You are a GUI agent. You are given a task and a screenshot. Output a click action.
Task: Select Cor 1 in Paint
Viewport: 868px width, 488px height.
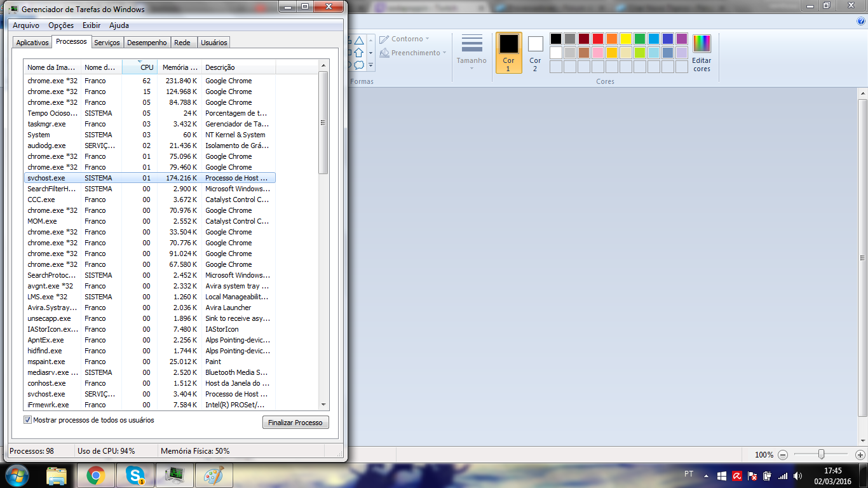pyautogui.click(x=508, y=52)
